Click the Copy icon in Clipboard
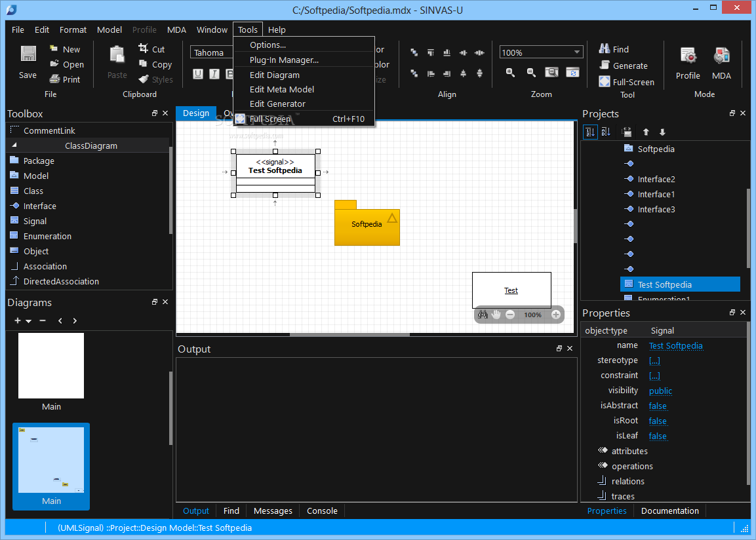756x540 pixels. click(143, 64)
